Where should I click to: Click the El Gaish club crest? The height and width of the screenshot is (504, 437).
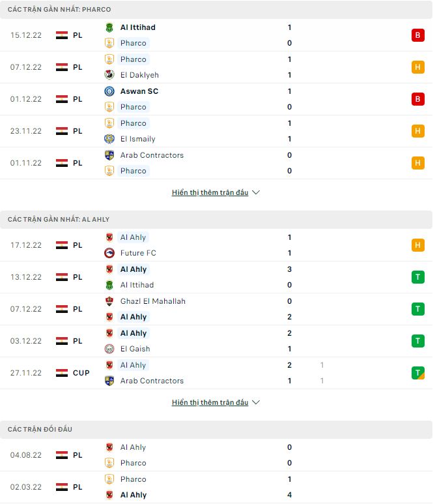[x=109, y=349]
